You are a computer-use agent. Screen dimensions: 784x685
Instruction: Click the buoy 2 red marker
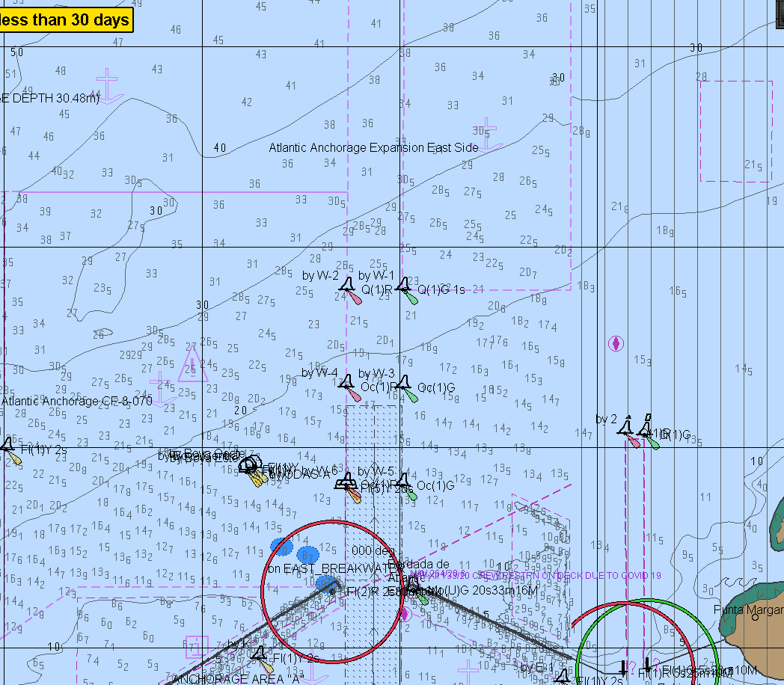tap(627, 430)
